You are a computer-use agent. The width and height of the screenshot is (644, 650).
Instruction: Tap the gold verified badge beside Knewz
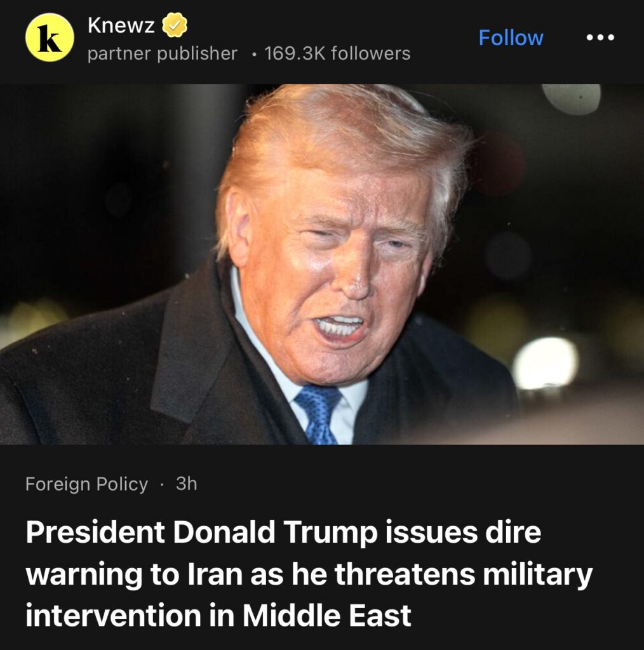[174, 25]
